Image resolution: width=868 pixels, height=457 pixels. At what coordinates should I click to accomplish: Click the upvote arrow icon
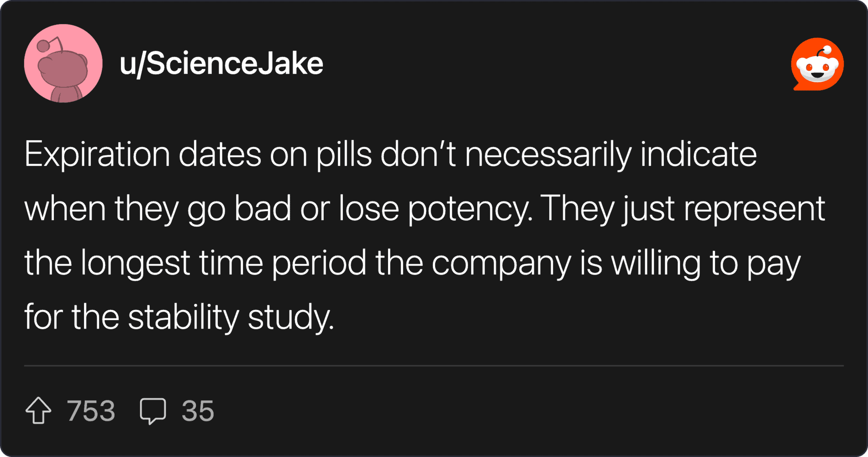(x=38, y=410)
